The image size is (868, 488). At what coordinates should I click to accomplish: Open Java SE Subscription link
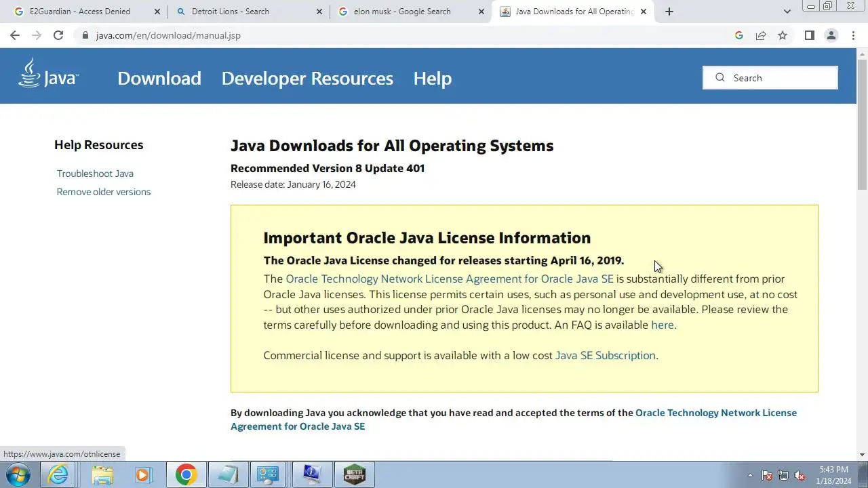tap(606, 355)
